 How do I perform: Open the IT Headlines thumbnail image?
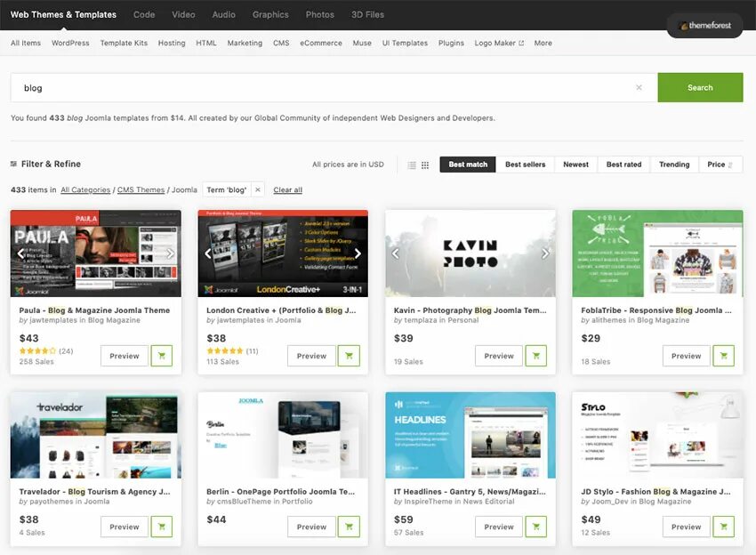470,435
